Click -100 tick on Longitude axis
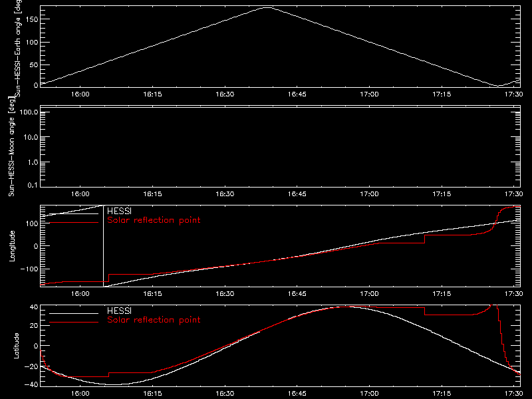Image resolution: width=532 pixels, height=399 pixels. 29,269
